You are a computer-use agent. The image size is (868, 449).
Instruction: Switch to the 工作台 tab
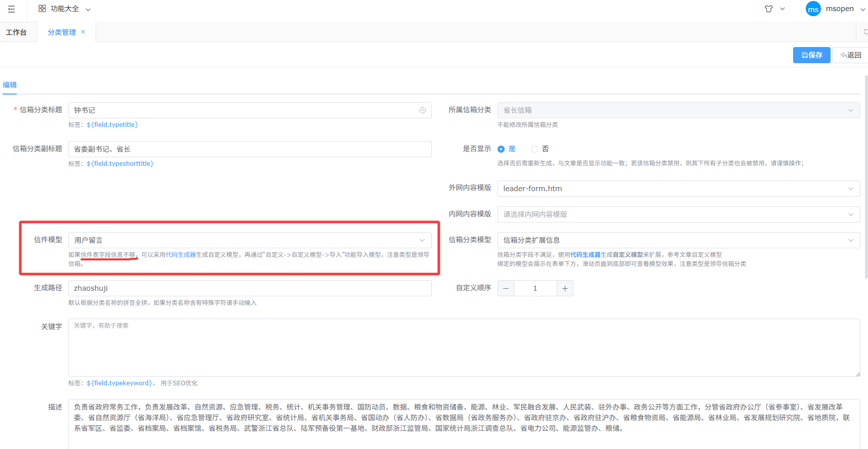(x=16, y=32)
